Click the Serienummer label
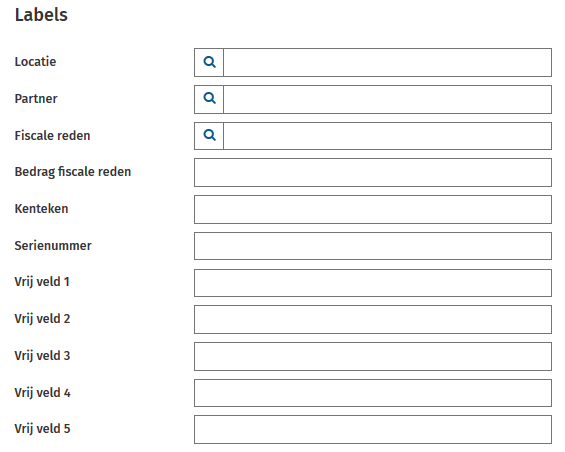Viewport: 565px width, 452px height. [53, 245]
